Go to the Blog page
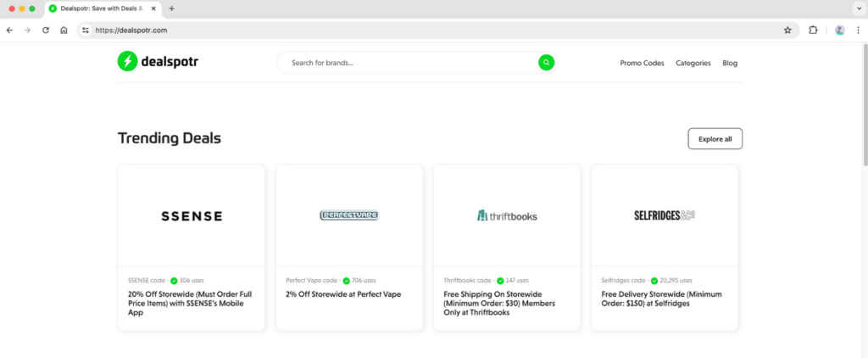 click(x=730, y=63)
